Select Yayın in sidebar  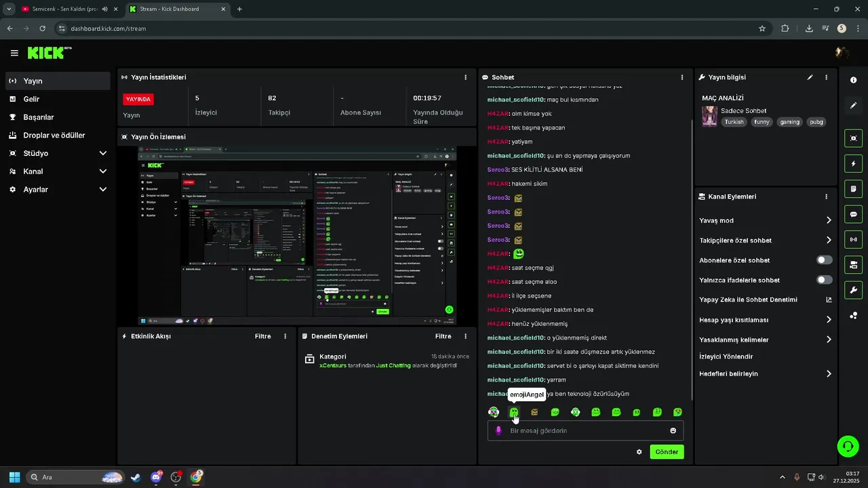click(x=58, y=81)
